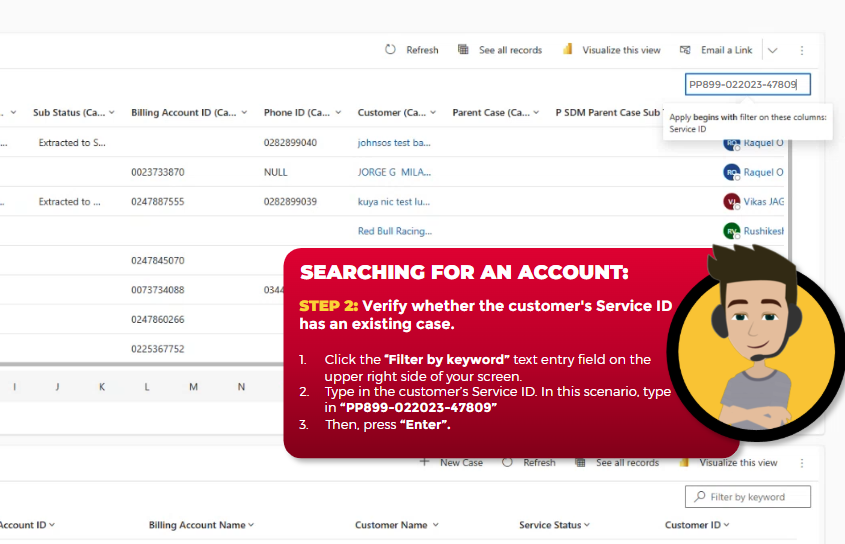The width and height of the screenshot is (845, 544).
Task: Click lower grid Visualize this view
Action: click(x=728, y=463)
